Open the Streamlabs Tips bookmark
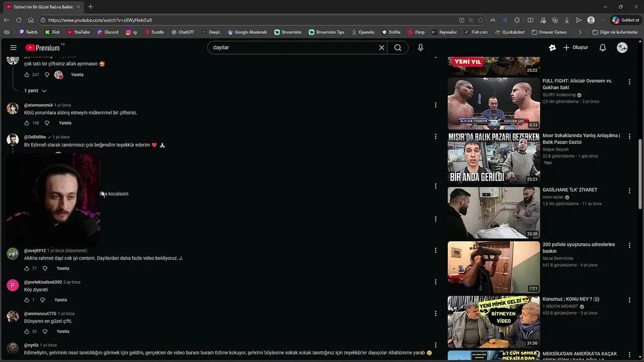 click(327, 32)
